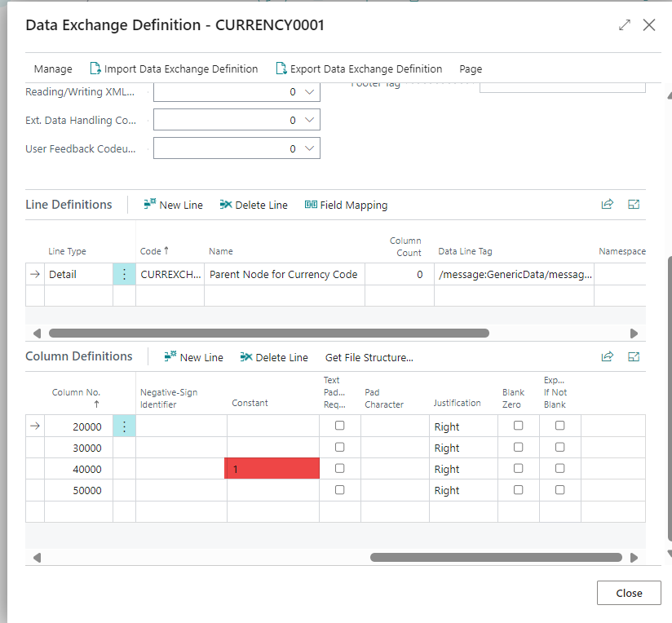The width and height of the screenshot is (672, 623).
Task: Open the Manage menu
Action: click(x=53, y=69)
